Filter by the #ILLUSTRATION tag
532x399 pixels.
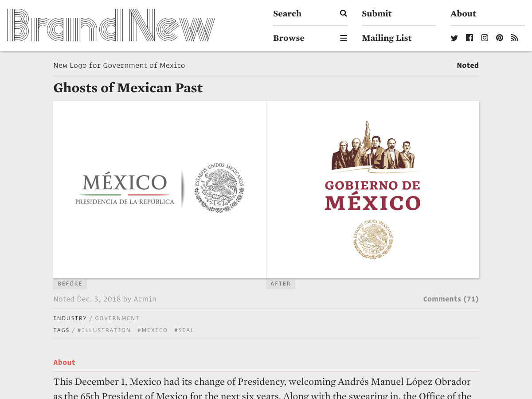pyautogui.click(x=104, y=330)
